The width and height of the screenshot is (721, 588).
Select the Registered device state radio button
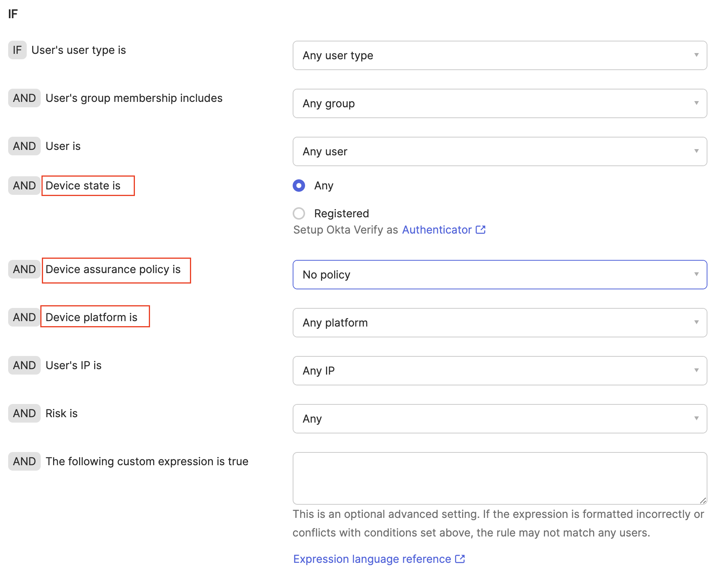[298, 213]
